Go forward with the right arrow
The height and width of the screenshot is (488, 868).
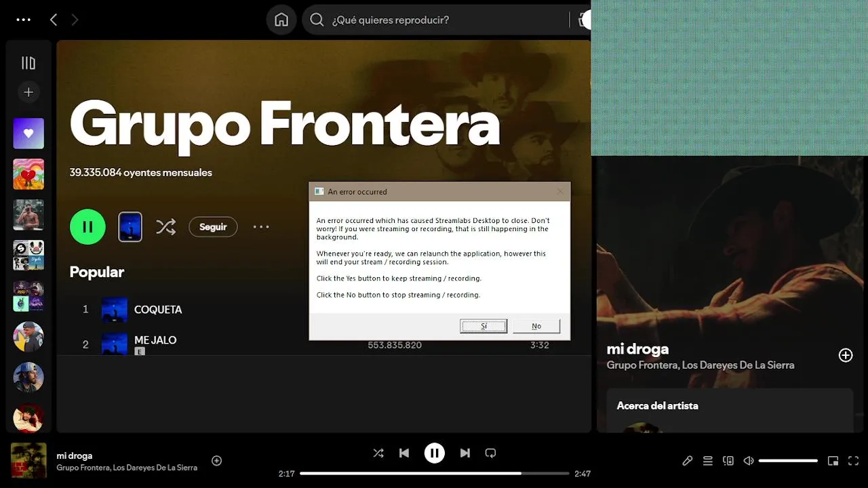(x=75, y=20)
